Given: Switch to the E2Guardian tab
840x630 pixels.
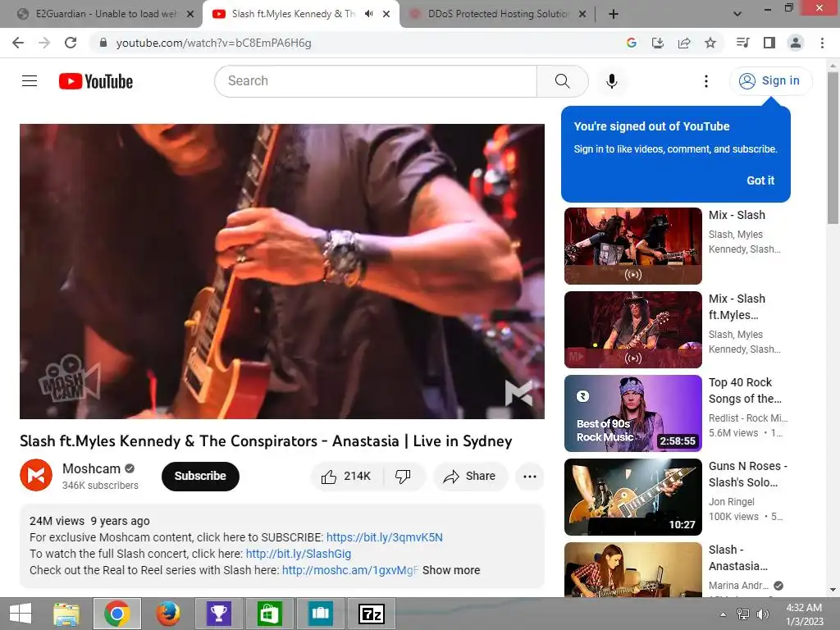Looking at the screenshot, I should pos(102,14).
